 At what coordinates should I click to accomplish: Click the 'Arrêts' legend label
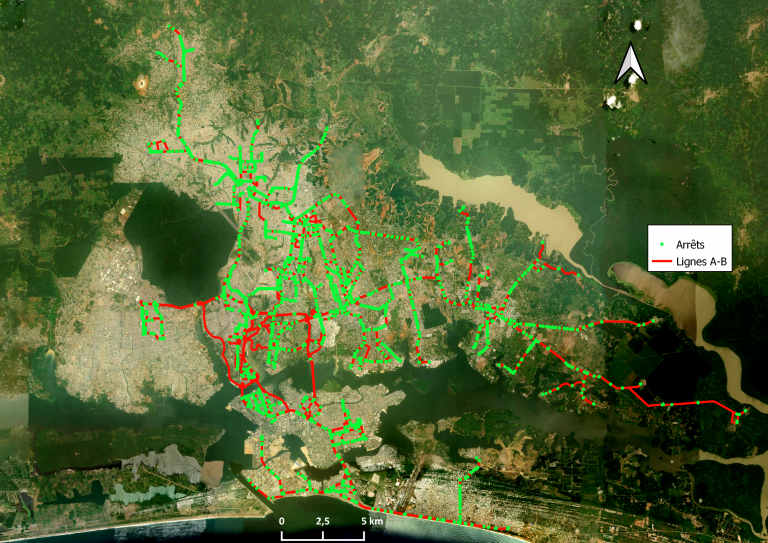(690, 244)
